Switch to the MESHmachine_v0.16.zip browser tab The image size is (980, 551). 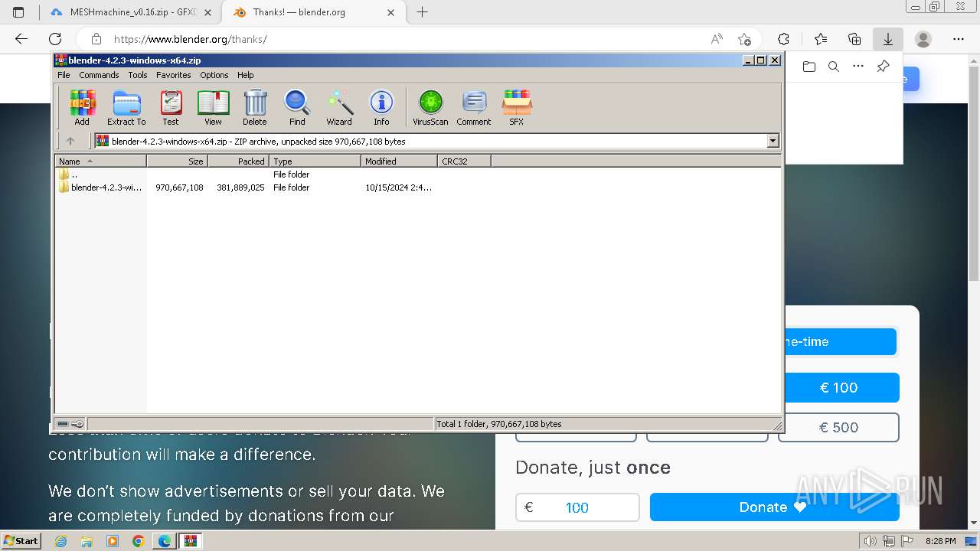pos(130,12)
